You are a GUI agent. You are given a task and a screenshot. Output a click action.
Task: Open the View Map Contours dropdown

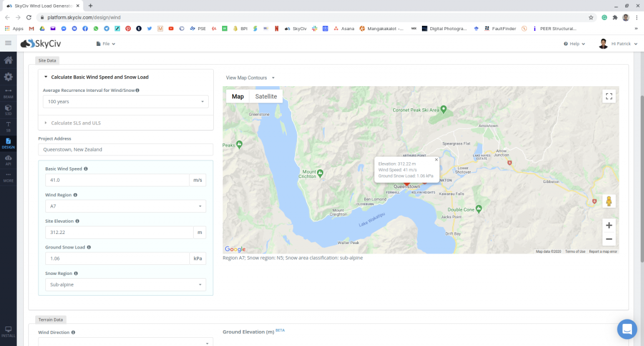point(250,78)
